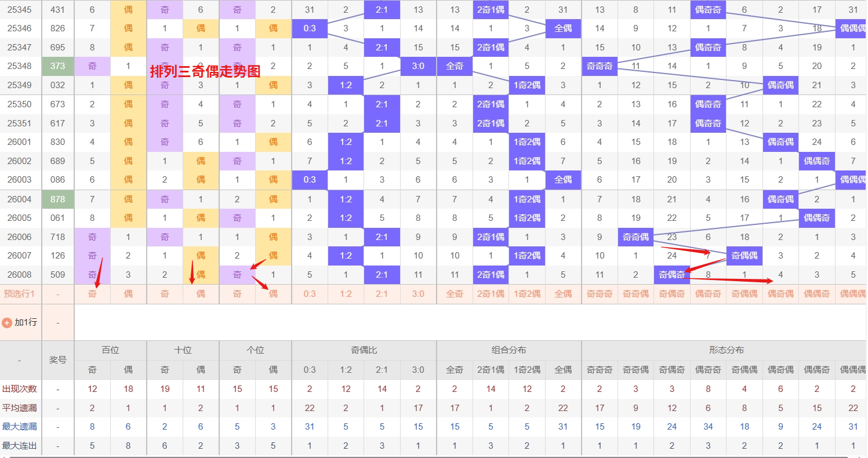Click highlighted 奇偶奇 cell in issue 26008
This screenshot has height=458, width=868.
coord(672,275)
